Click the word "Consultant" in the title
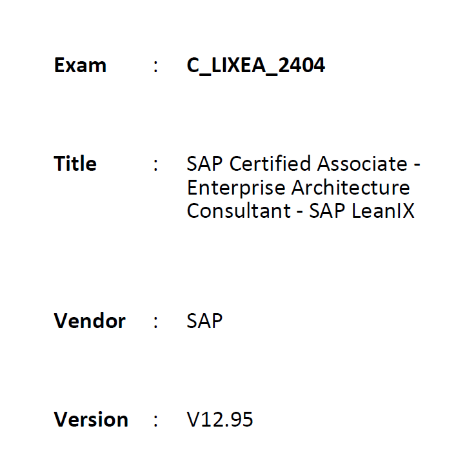This screenshot has height=473, width=476. (239, 211)
